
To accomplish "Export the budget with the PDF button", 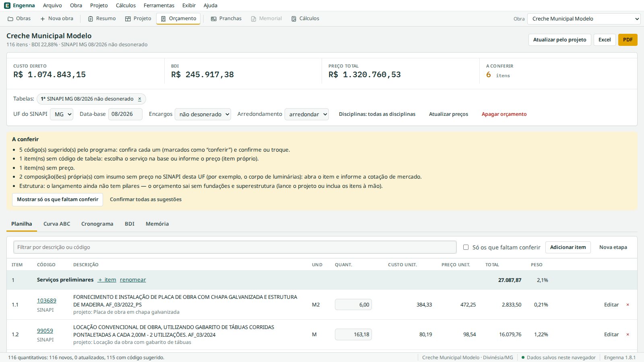I will tap(628, 40).
